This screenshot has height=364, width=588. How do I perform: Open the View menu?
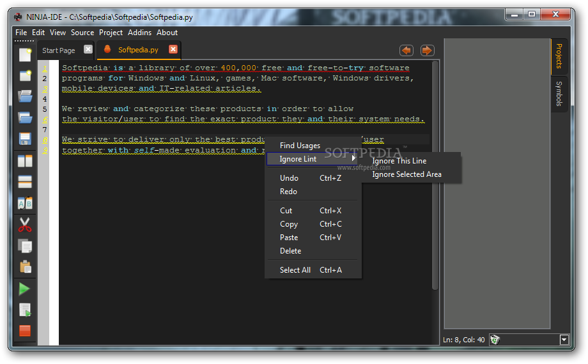[58, 33]
